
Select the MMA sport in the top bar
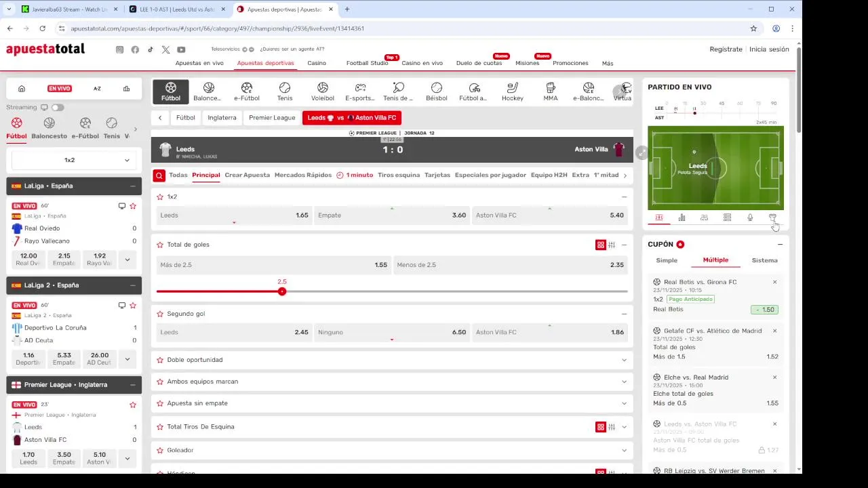coord(551,91)
